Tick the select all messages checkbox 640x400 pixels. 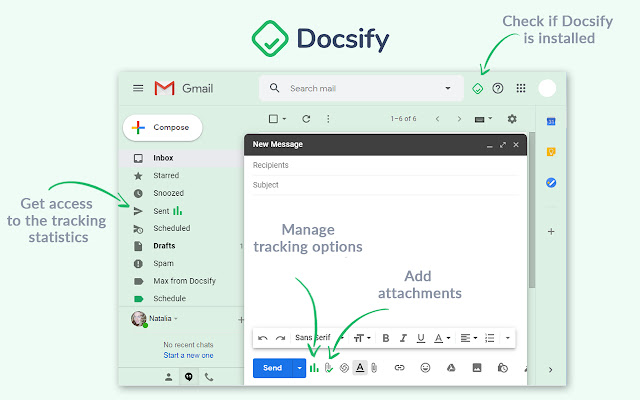[x=273, y=119]
